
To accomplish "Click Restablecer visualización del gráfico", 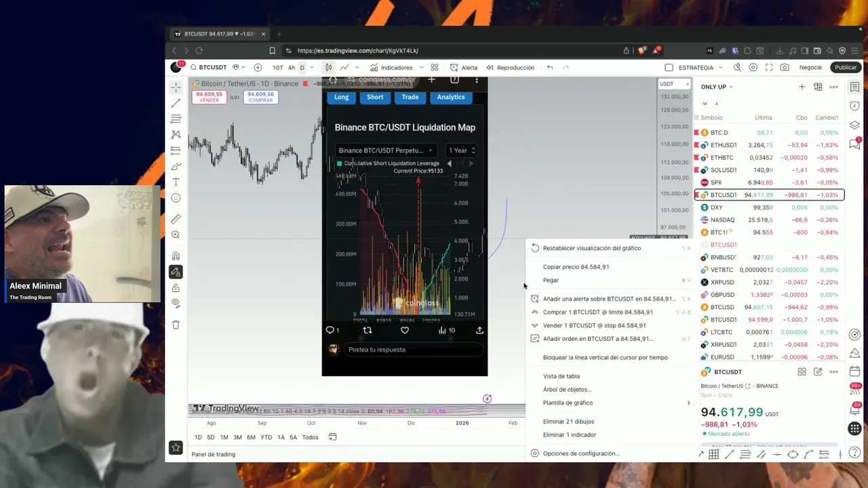I will (x=592, y=248).
